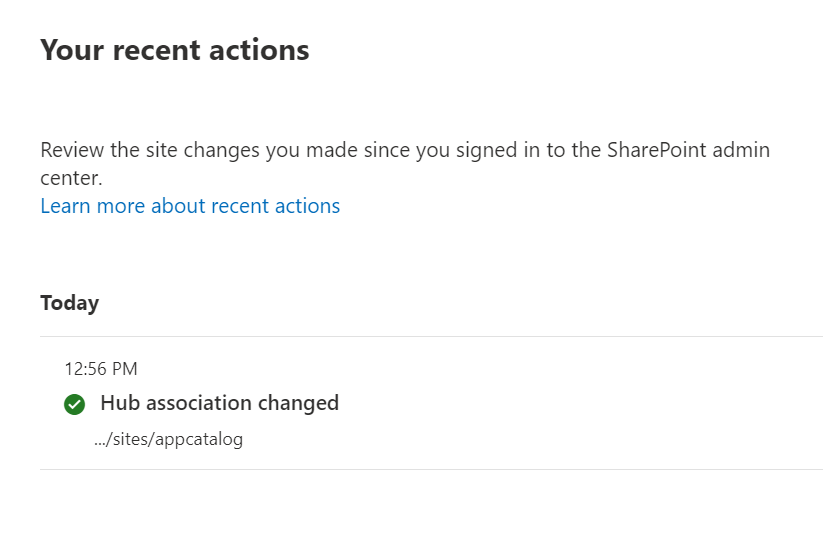Click 'appcatalog' in the site path
823x549 pixels.
(201, 439)
